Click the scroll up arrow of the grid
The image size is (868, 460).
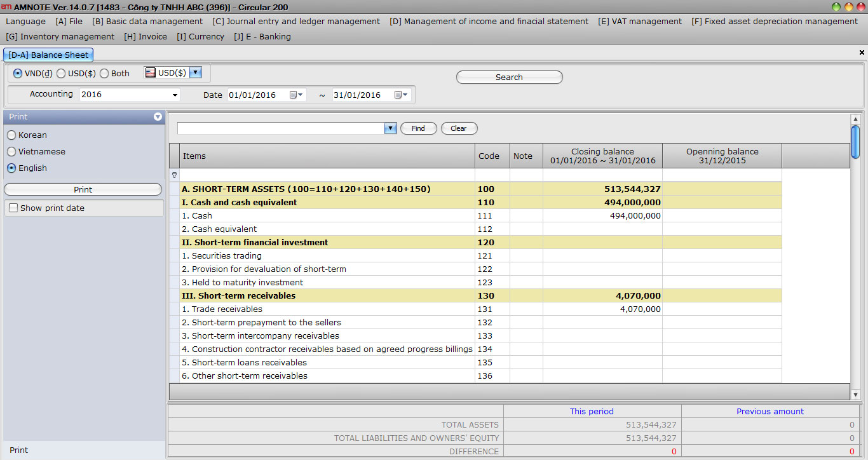[x=855, y=119]
